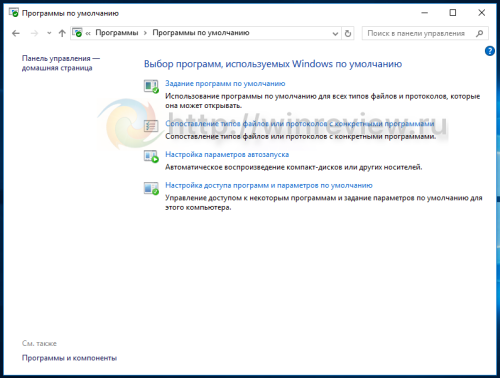Expand the recent locations dropdown
Image resolution: width=500 pixels, height=378 pixels.
pyautogui.click(x=49, y=33)
